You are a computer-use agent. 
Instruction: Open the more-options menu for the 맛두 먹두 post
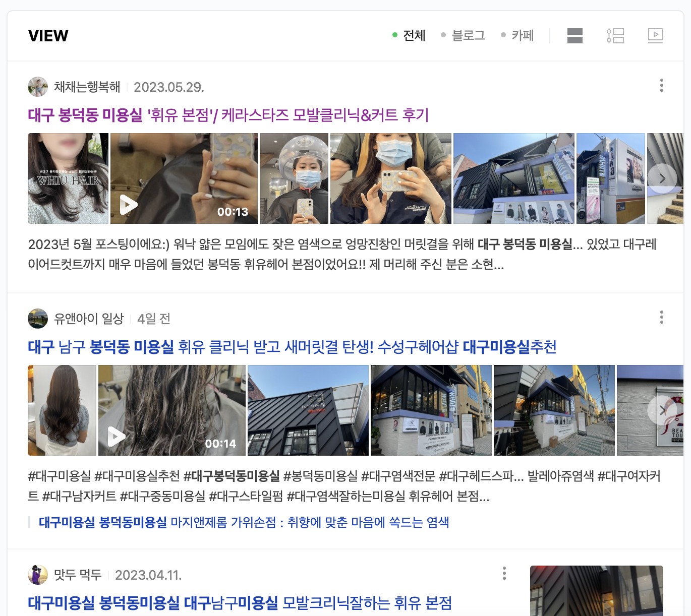tap(504, 573)
